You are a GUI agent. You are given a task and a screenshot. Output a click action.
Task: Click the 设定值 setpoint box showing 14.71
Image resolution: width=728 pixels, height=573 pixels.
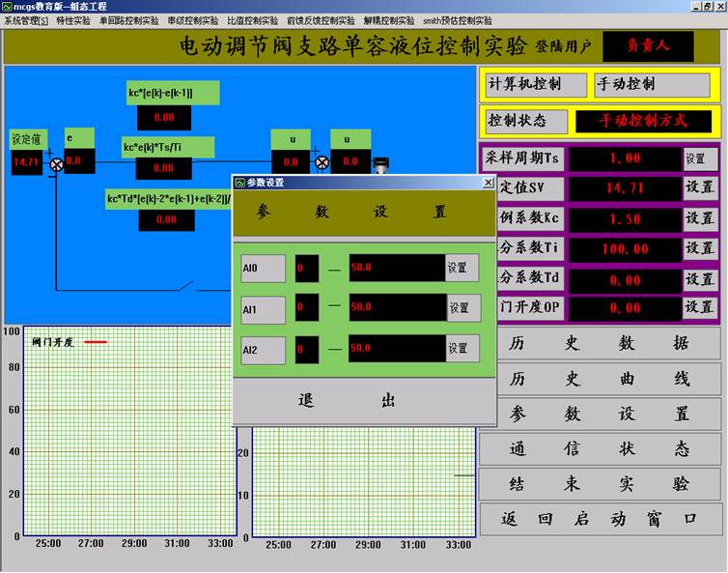click(26, 161)
